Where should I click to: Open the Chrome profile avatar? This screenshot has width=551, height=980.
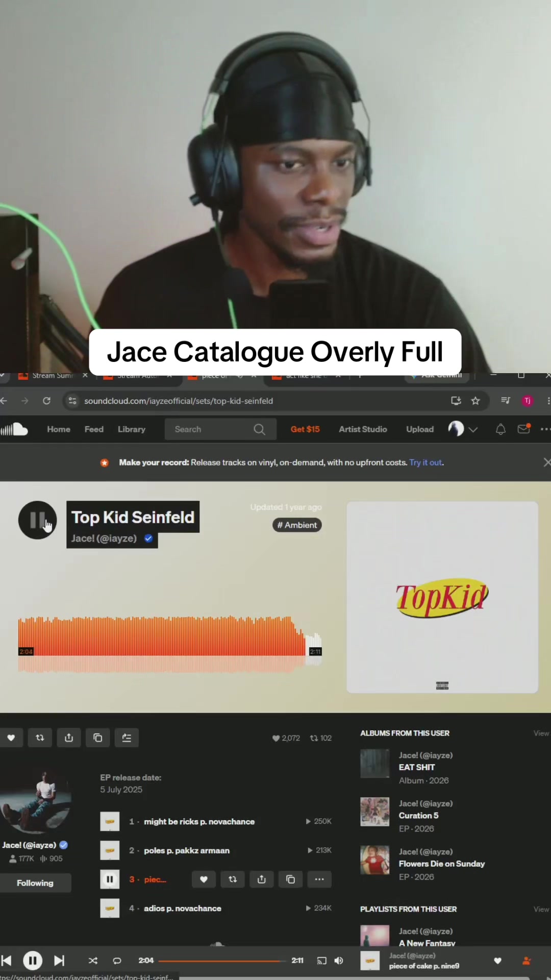(x=528, y=401)
